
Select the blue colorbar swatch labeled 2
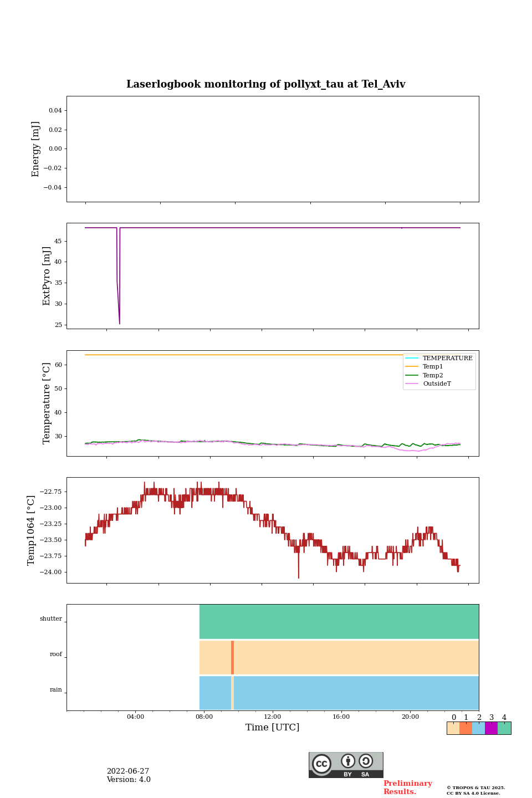point(478,728)
